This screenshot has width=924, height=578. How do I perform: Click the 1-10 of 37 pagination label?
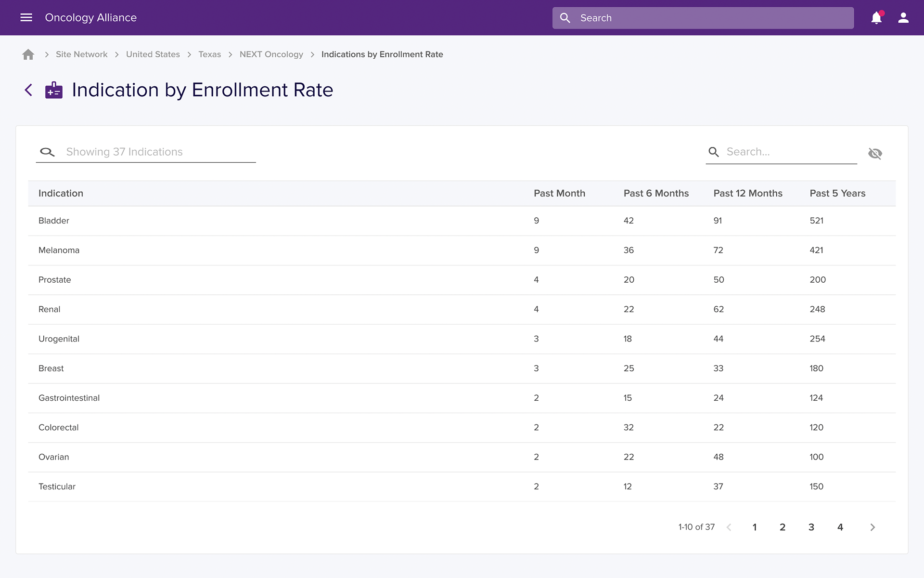pos(696,527)
